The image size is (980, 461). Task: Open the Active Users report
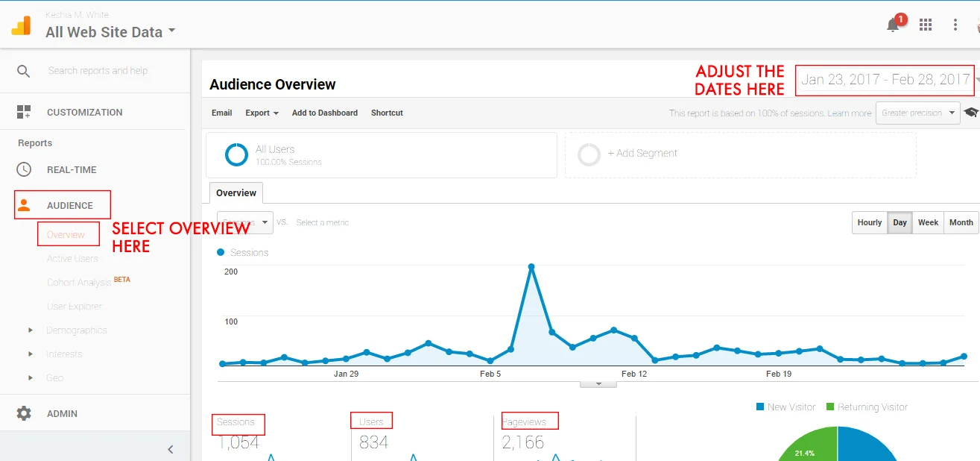pyautogui.click(x=72, y=258)
